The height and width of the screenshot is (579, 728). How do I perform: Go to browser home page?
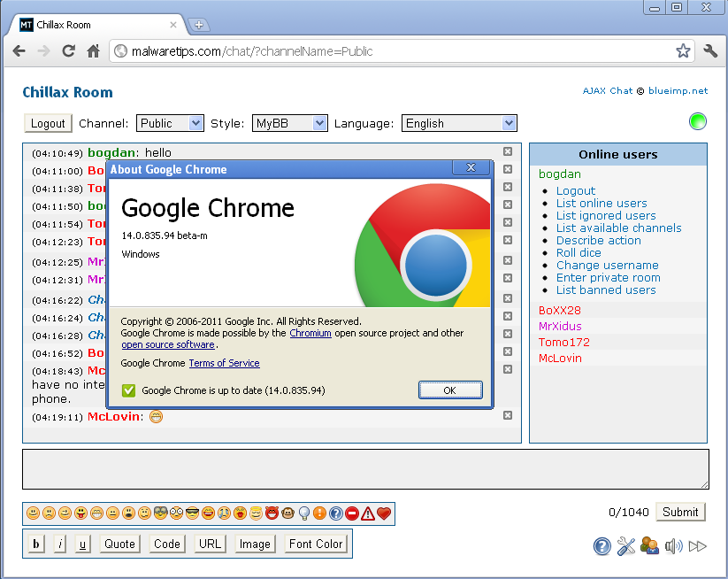(x=93, y=50)
